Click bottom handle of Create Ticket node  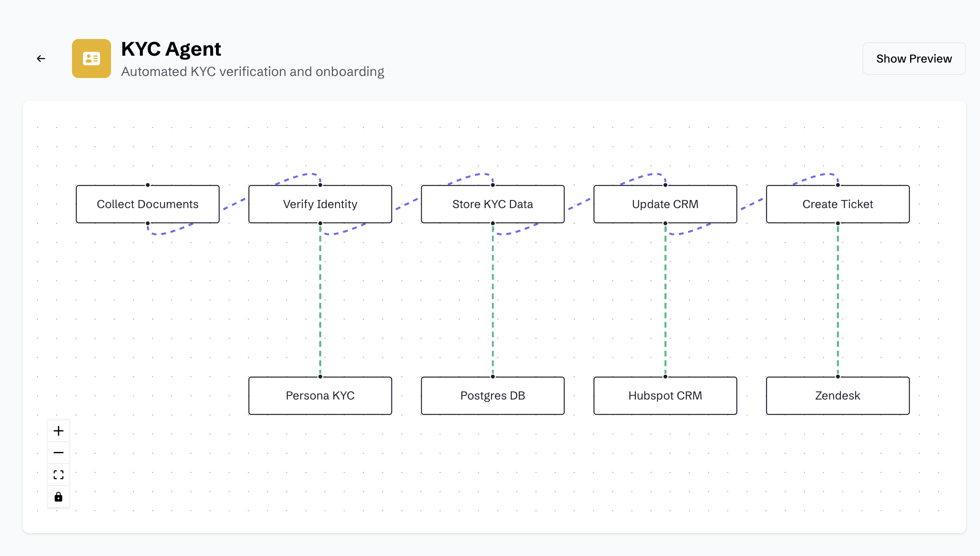(x=838, y=223)
